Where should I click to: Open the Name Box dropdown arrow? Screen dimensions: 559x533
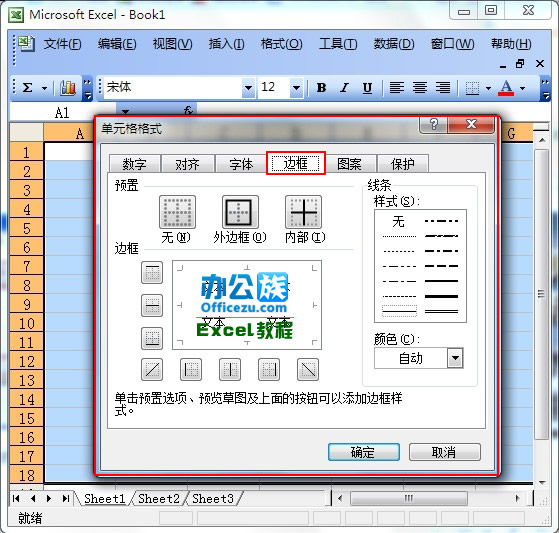tap(125, 112)
